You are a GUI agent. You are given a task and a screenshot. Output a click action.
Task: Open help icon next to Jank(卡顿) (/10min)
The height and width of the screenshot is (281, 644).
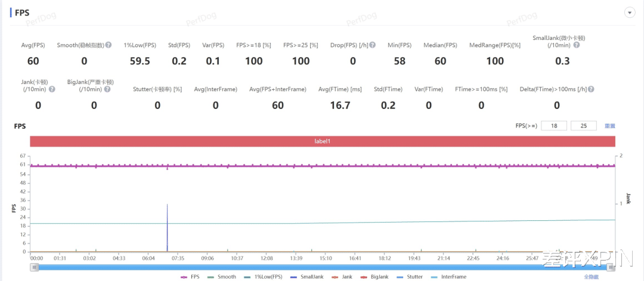(52, 89)
